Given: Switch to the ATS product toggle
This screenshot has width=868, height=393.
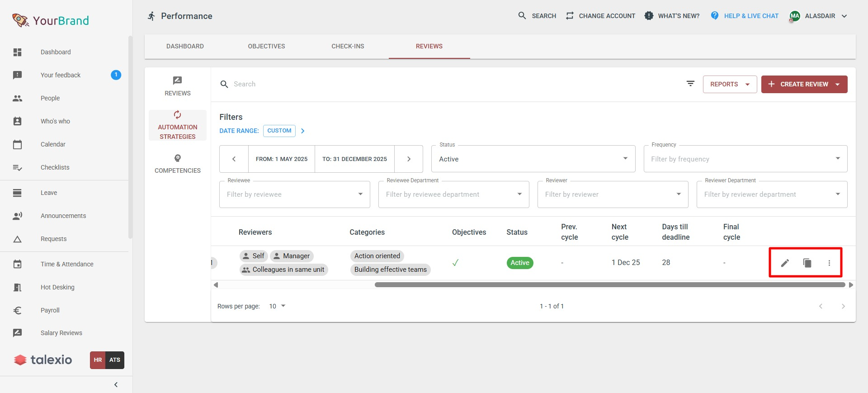Looking at the screenshot, I should click(115, 360).
